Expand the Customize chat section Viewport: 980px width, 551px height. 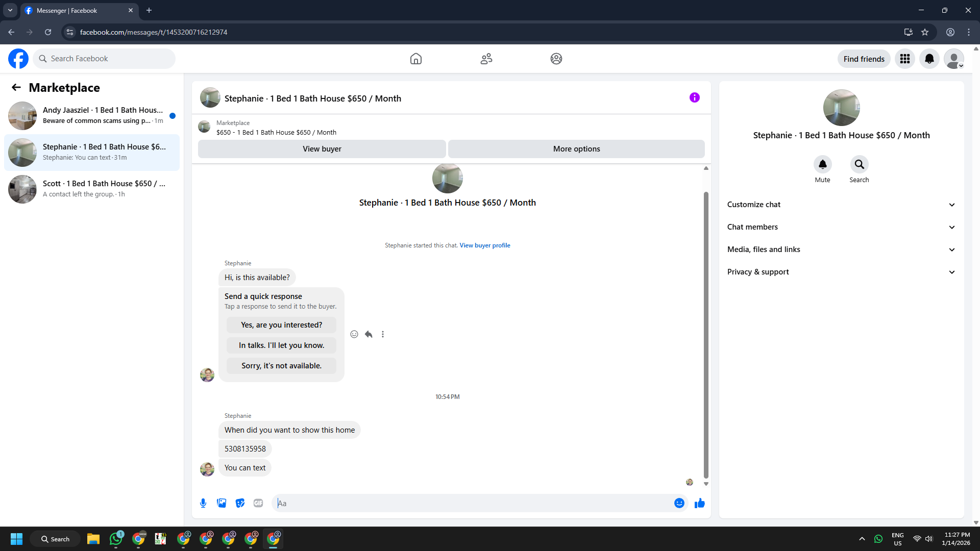pos(841,205)
